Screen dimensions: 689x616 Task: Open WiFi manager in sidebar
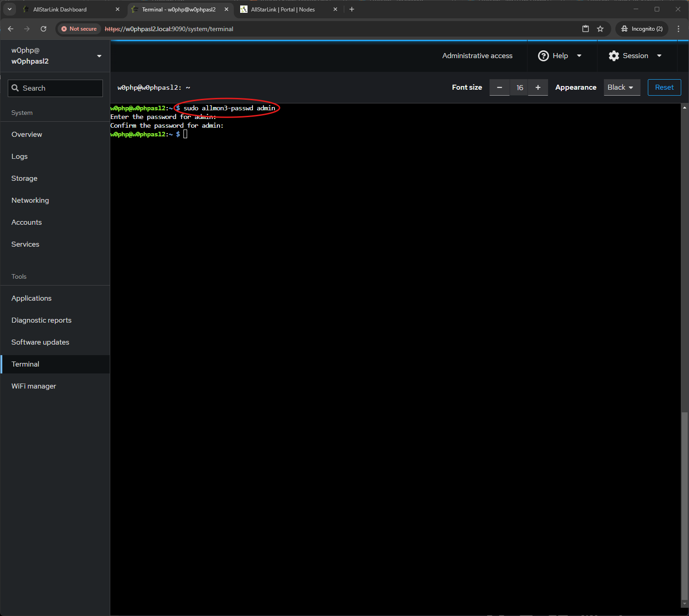(x=34, y=386)
